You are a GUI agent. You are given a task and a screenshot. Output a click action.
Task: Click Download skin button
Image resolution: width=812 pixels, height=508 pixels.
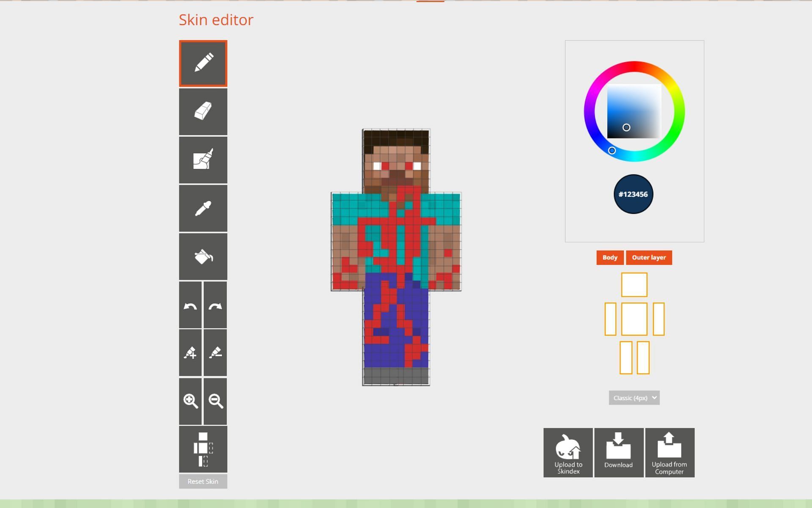pos(618,453)
